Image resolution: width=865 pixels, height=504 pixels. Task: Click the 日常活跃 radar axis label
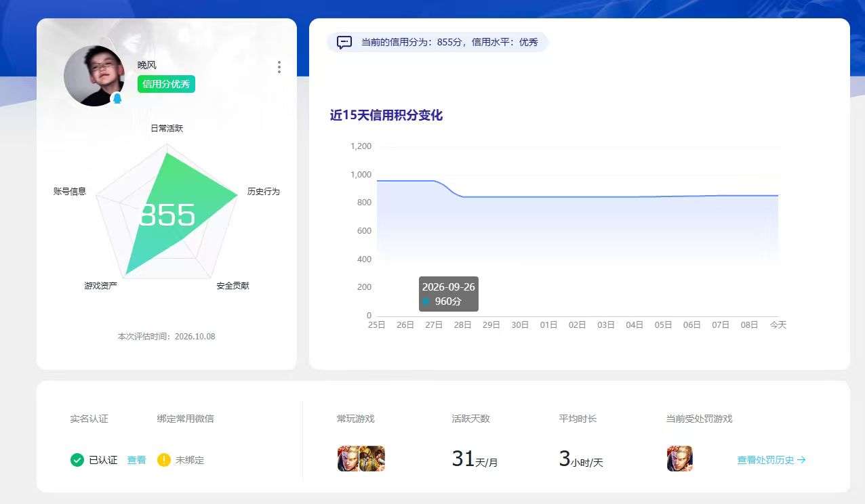pos(167,128)
